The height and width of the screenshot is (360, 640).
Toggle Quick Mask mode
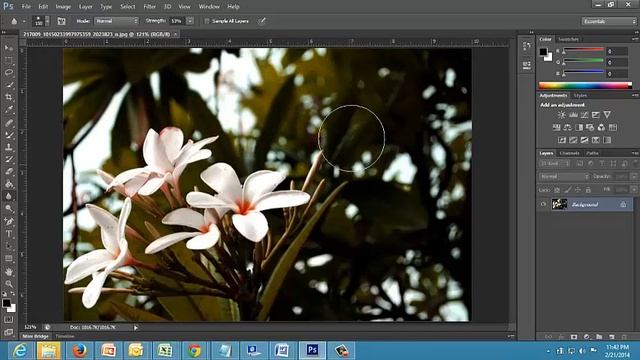9,320
